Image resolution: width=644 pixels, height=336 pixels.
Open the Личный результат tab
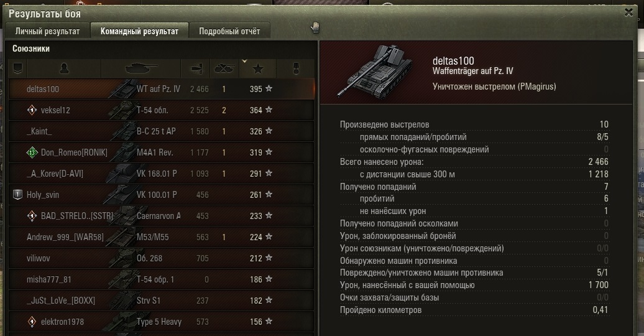[47, 31]
